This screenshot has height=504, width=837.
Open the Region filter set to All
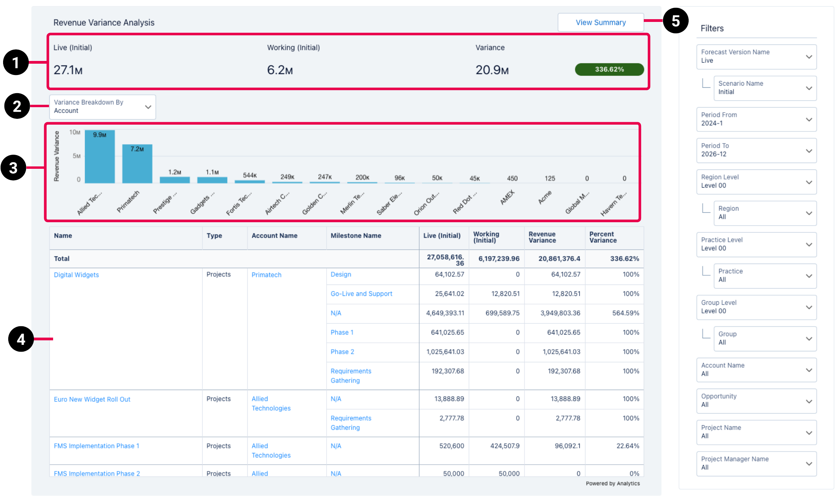pos(765,213)
